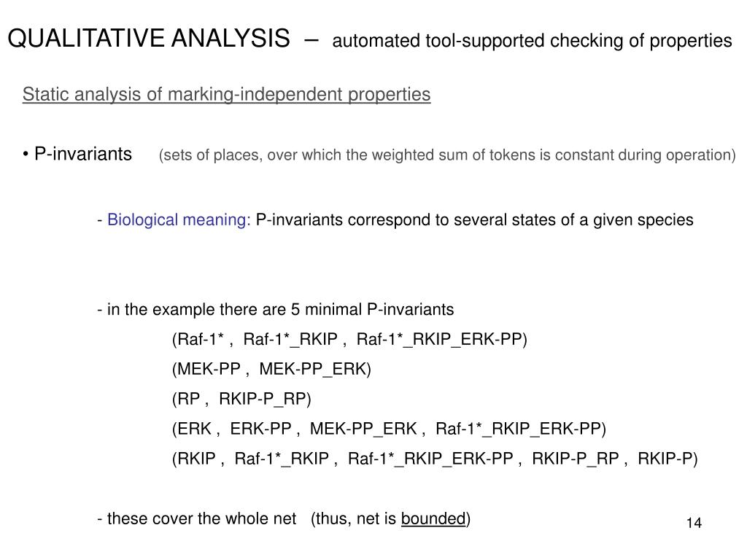This screenshot has height=560, width=747.
Task: Click slide page number 14
Action: point(694,523)
